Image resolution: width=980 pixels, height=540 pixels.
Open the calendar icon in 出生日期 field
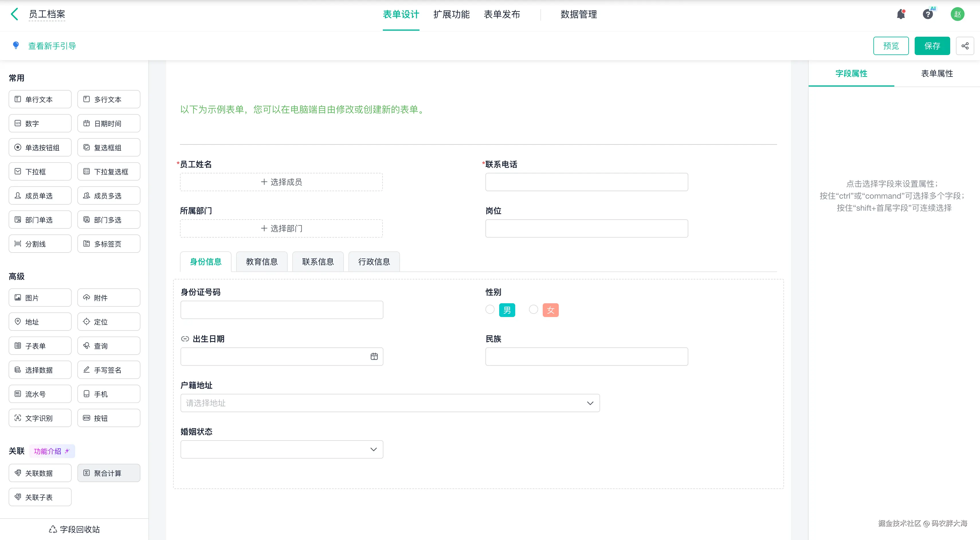click(374, 356)
